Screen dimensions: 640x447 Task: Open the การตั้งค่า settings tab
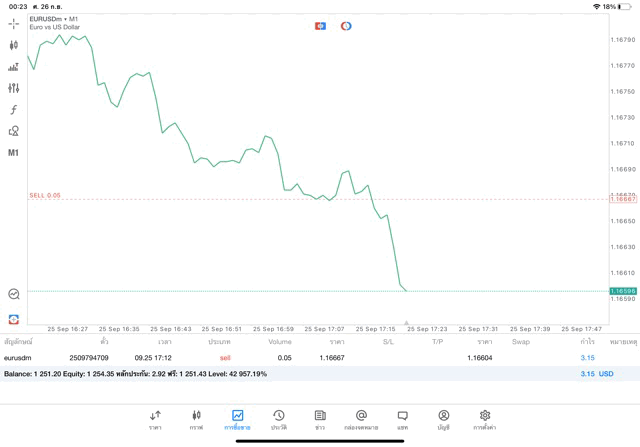(485, 419)
